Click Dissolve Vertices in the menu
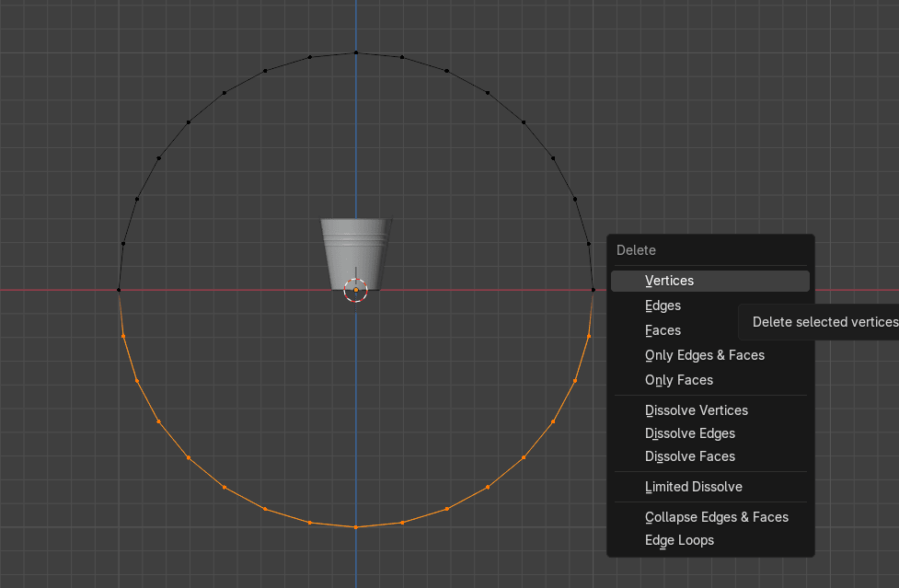The height and width of the screenshot is (588, 899). pos(697,410)
